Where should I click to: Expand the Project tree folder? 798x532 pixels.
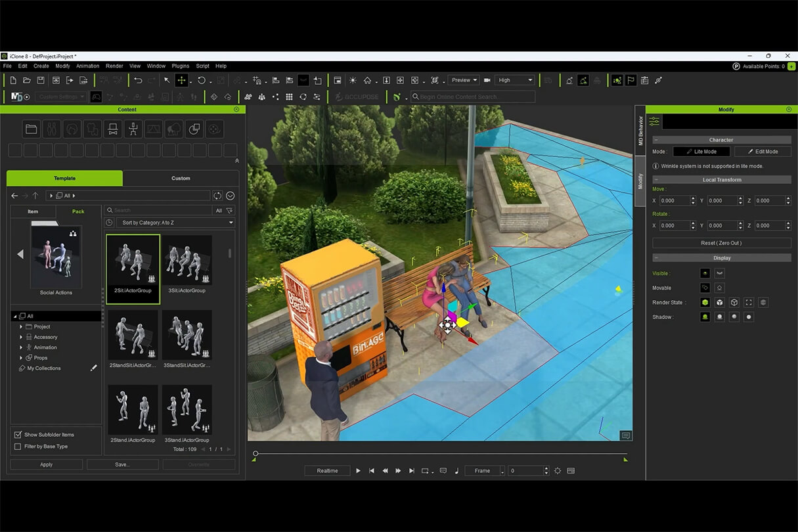(21, 326)
